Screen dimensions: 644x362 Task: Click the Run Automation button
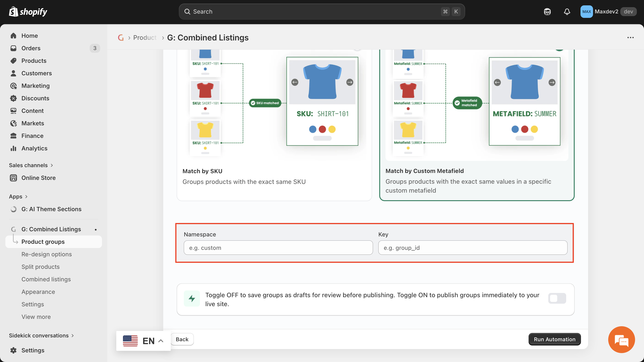click(554, 339)
